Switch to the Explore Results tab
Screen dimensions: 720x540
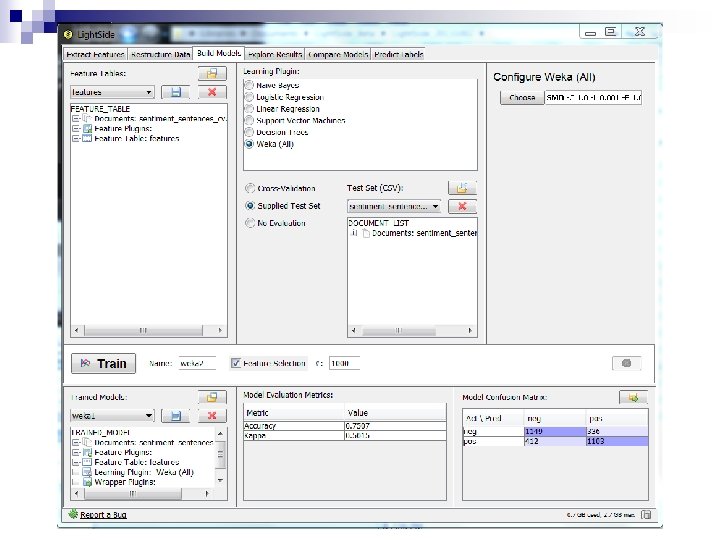(x=275, y=54)
